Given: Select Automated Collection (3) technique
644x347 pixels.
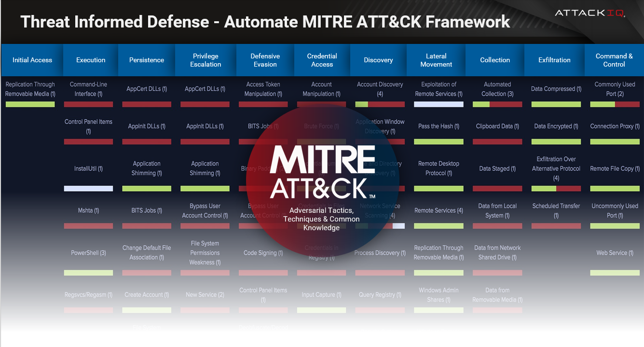Looking at the screenshot, I should [497, 89].
